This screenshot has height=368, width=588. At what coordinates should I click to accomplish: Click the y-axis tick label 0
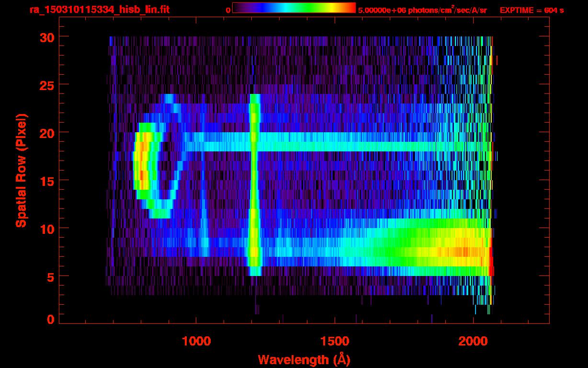pyautogui.click(x=50, y=319)
